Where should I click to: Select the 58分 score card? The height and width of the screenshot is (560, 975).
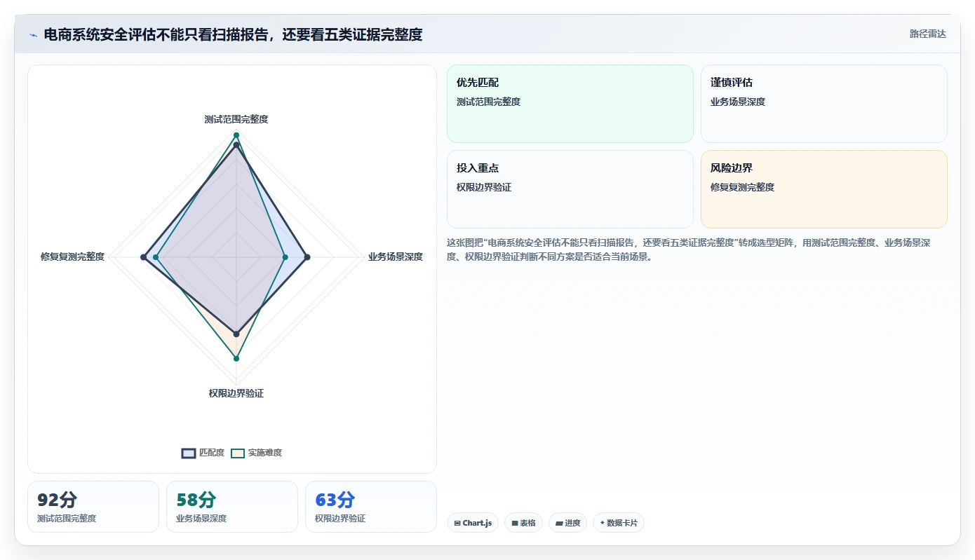click(232, 507)
